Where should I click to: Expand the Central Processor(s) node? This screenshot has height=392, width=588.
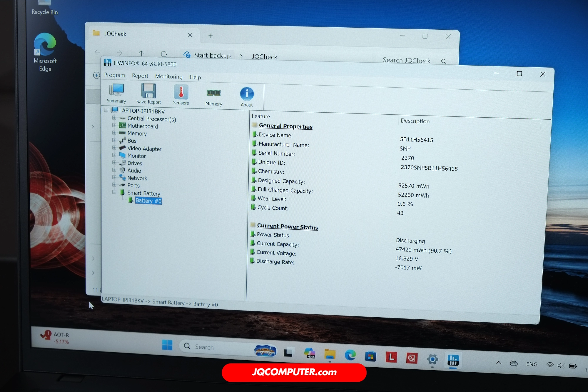tap(114, 118)
